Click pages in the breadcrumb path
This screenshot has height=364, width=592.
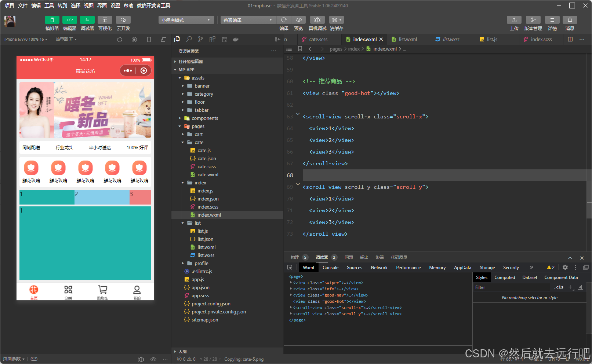click(335, 49)
